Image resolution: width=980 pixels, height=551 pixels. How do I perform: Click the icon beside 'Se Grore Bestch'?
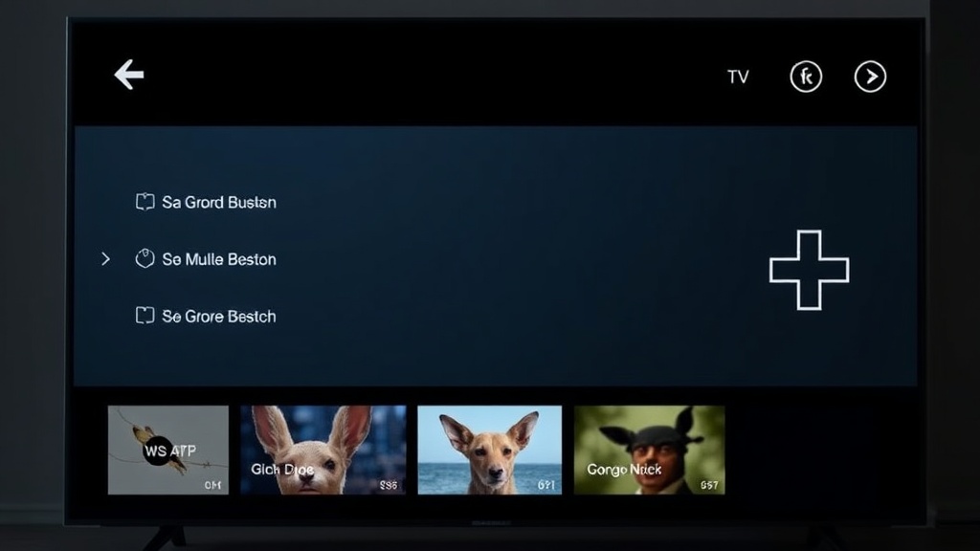[145, 316]
